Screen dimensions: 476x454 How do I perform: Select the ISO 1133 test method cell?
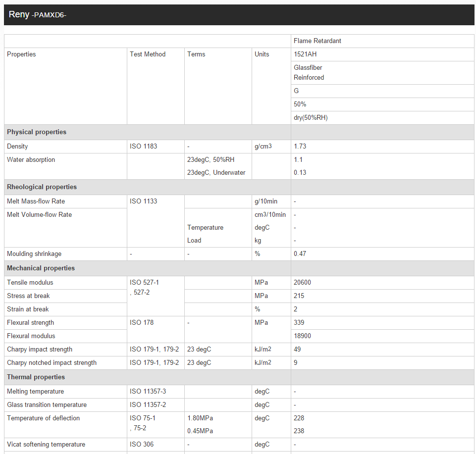[x=156, y=221]
